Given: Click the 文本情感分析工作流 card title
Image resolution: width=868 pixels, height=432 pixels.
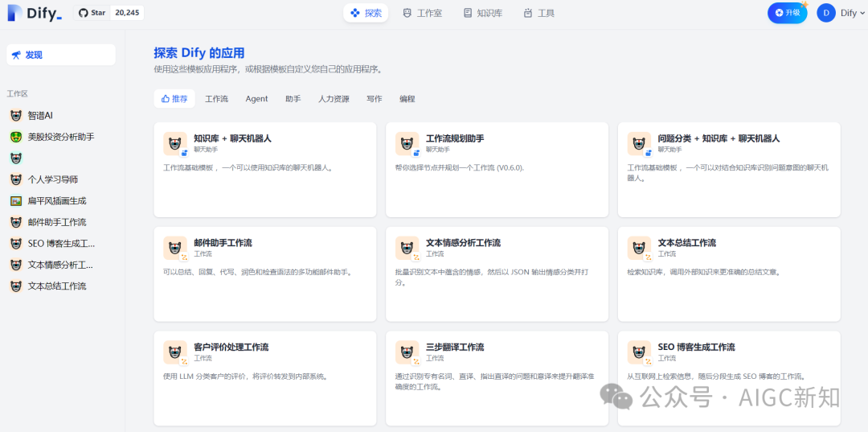Looking at the screenshot, I should [464, 243].
